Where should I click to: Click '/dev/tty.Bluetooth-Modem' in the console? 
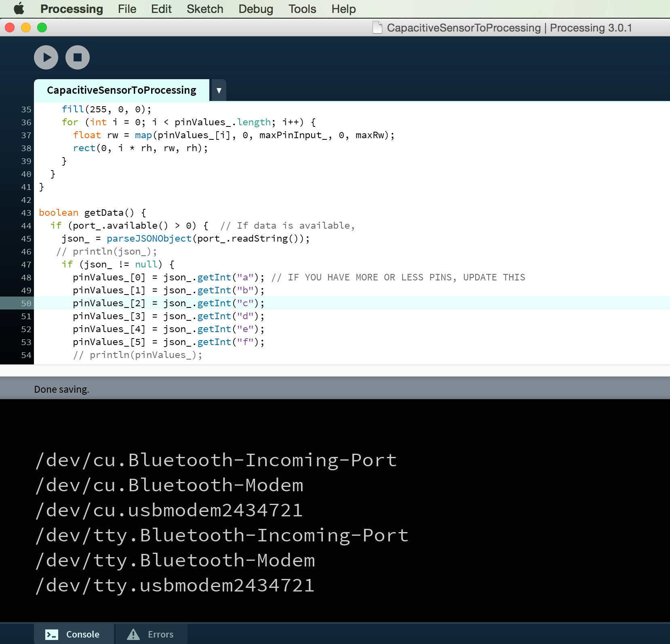coord(175,560)
